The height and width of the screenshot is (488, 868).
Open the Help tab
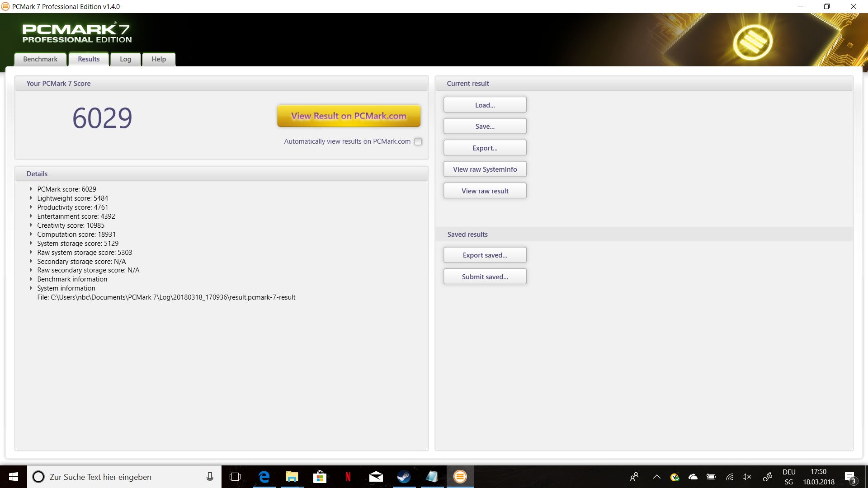[x=159, y=59]
